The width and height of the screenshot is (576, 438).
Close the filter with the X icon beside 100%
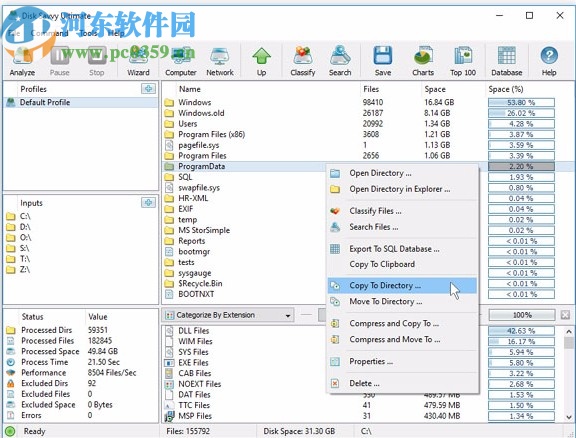tap(565, 315)
